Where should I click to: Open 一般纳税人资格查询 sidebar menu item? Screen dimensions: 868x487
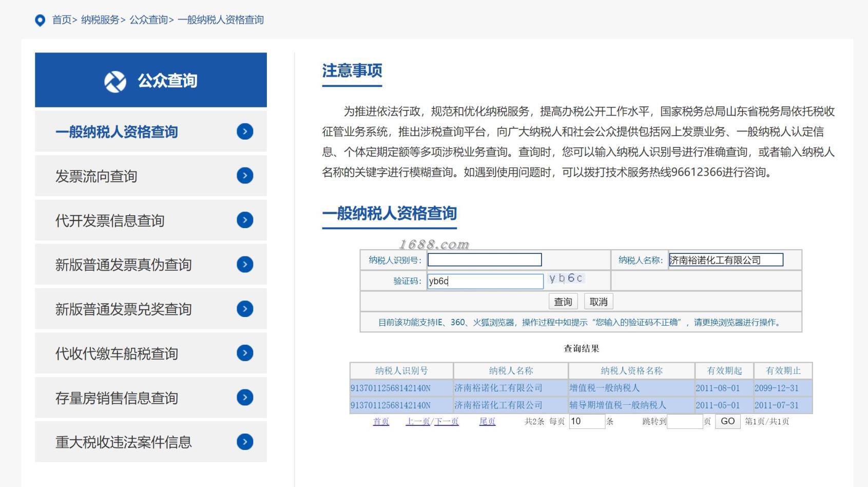[151, 132]
